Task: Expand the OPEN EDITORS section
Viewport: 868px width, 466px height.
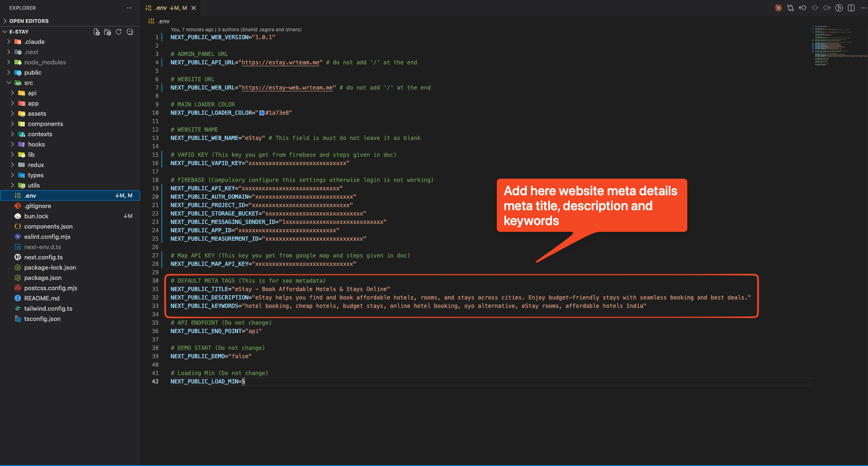Action: 70,21
